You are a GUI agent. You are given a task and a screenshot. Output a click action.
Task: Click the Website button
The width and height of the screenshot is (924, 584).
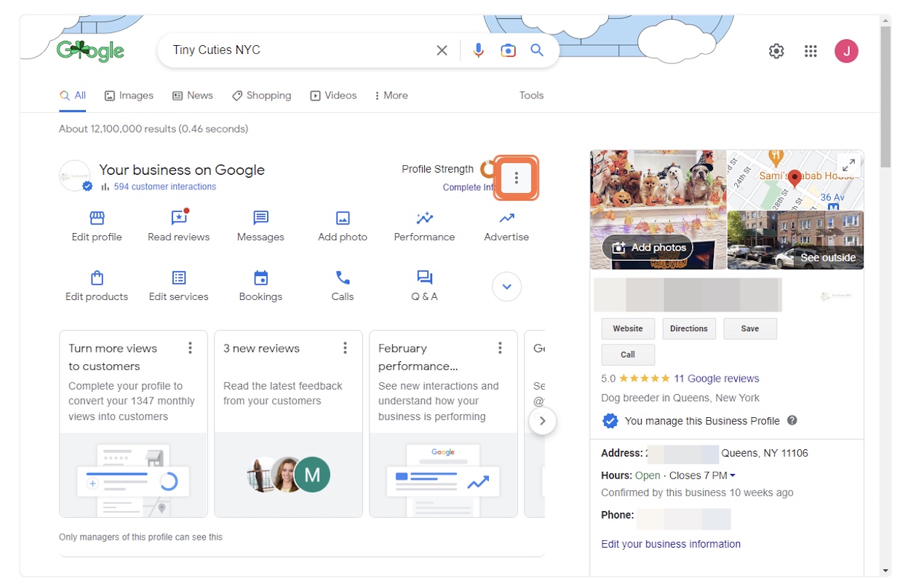click(628, 329)
